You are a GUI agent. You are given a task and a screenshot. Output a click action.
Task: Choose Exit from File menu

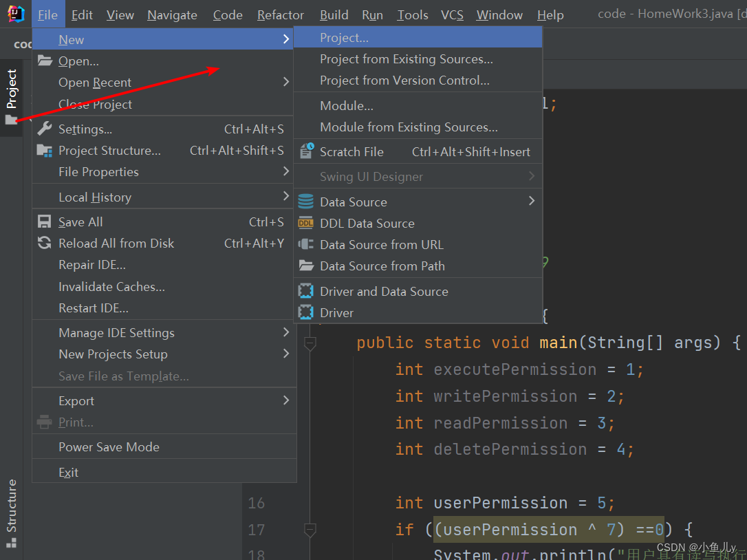click(164, 472)
